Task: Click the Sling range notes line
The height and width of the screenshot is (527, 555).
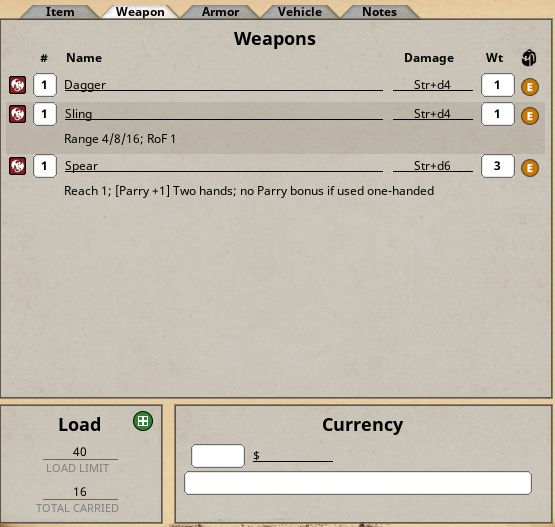Action: click(120, 139)
